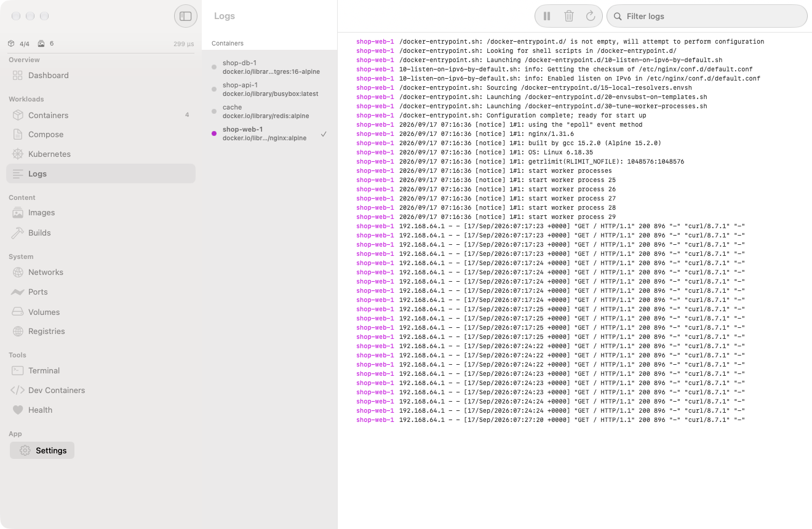Open the app Settings
The image size is (812, 529).
[42, 451]
